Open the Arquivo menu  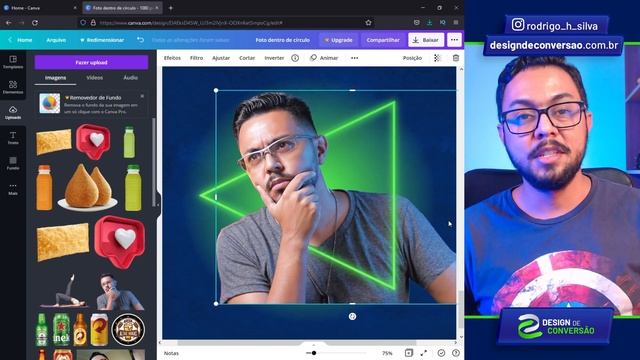[x=56, y=40]
